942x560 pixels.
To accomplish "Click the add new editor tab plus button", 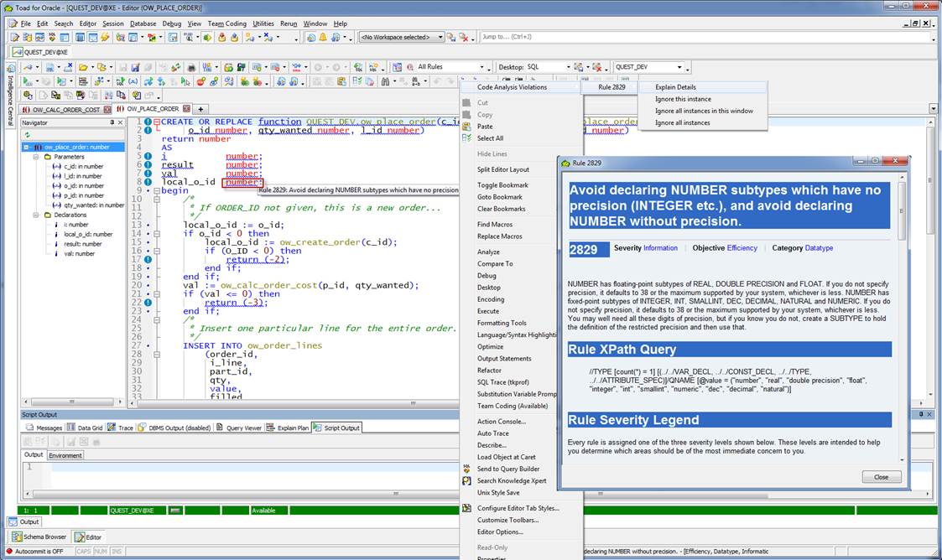I will pyautogui.click(x=201, y=109).
